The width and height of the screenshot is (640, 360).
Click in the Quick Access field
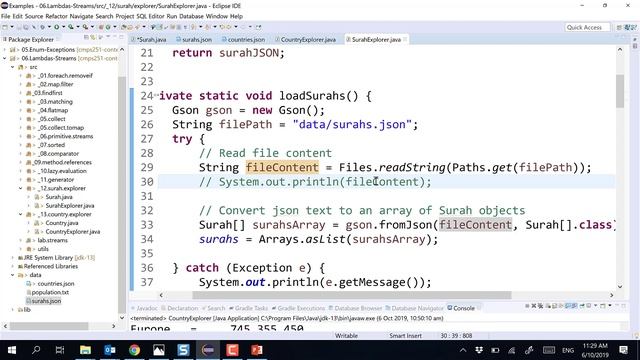tap(587, 27)
